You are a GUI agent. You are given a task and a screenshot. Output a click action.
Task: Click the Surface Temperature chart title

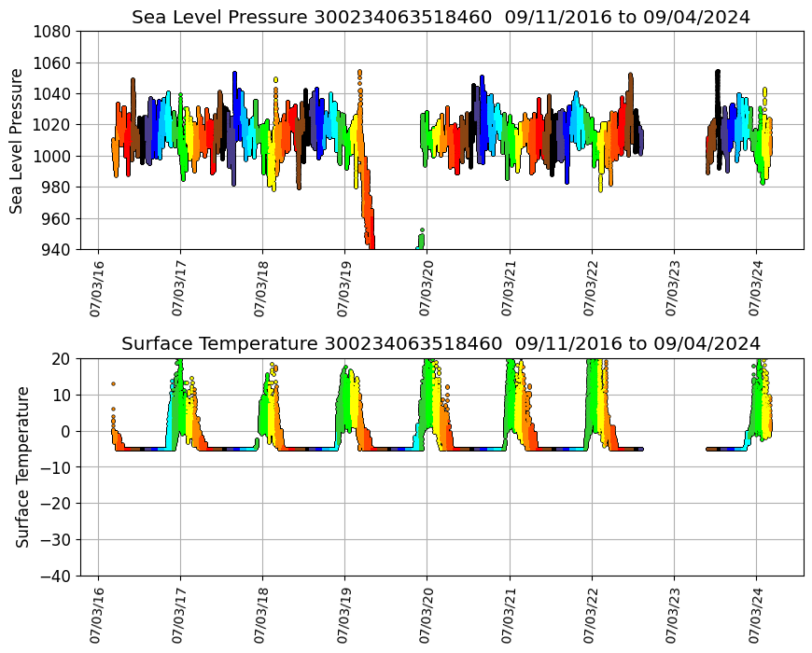441,343
